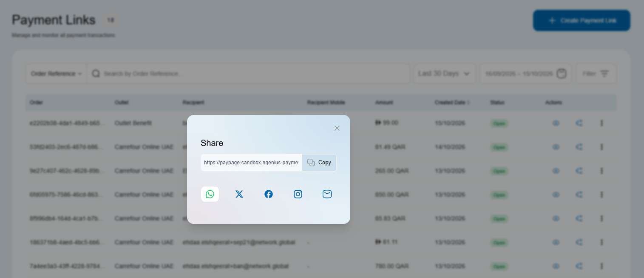Click the Search by Order Reference field

[248, 74]
